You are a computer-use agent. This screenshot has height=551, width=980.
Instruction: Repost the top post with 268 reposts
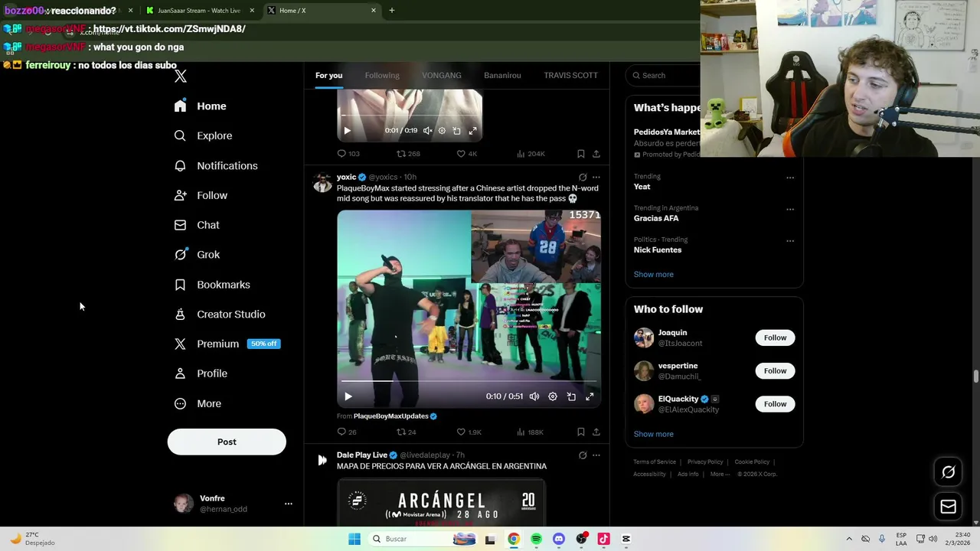coord(408,154)
